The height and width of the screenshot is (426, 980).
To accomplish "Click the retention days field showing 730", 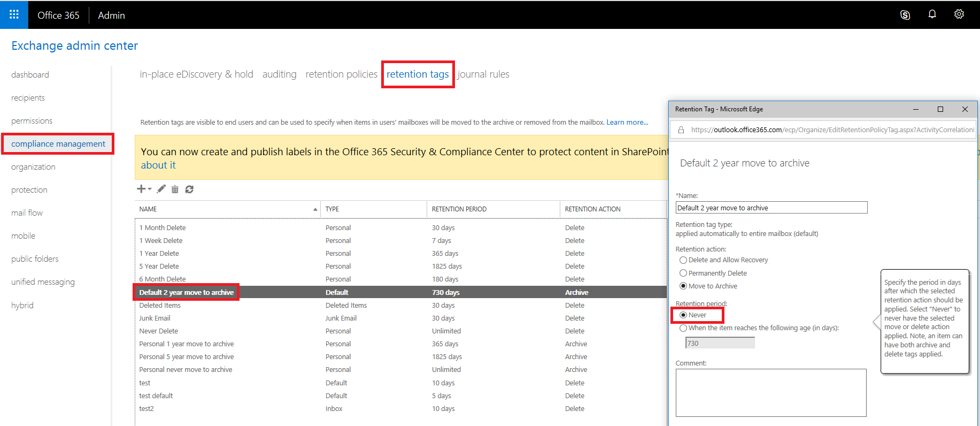I will coord(720,343).
